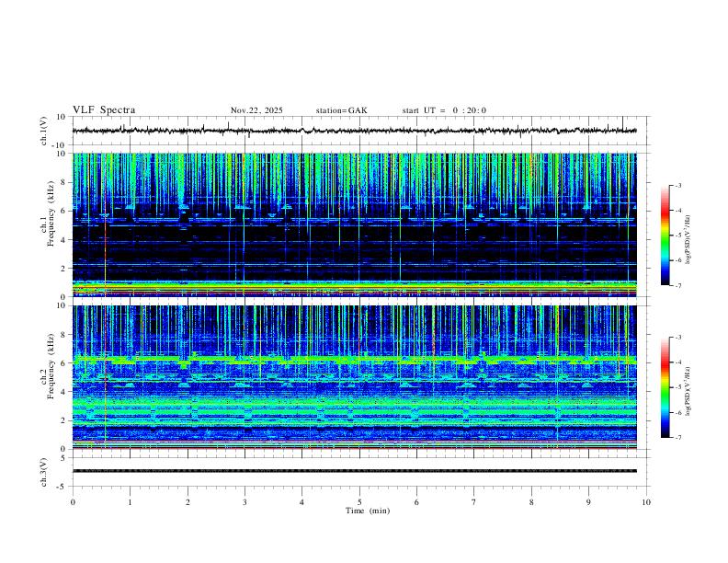Image resolution: width=728 pixels, height=563 pixels.
Task: Click the "Time (min)" x-axis label
Action: pos(368,511)
